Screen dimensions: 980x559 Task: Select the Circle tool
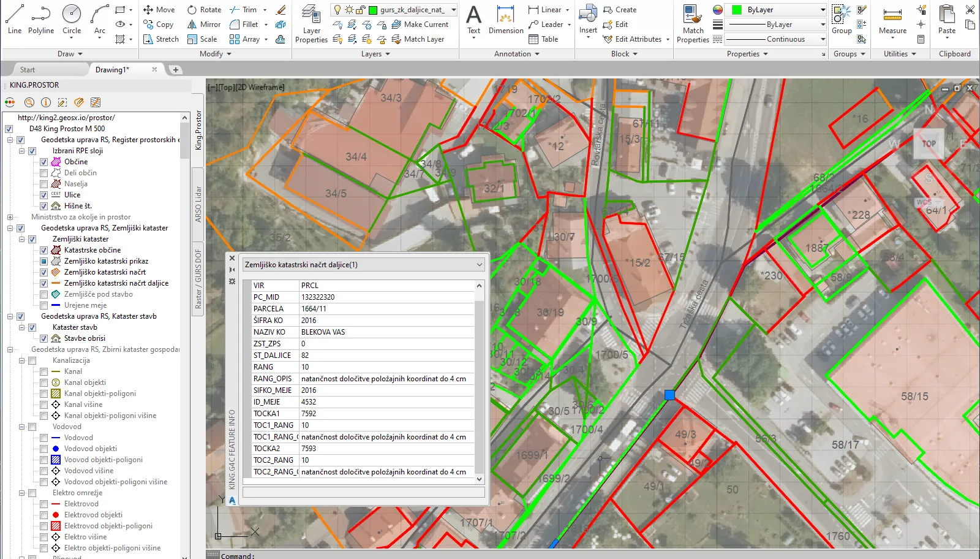click(x=72, y=19)
